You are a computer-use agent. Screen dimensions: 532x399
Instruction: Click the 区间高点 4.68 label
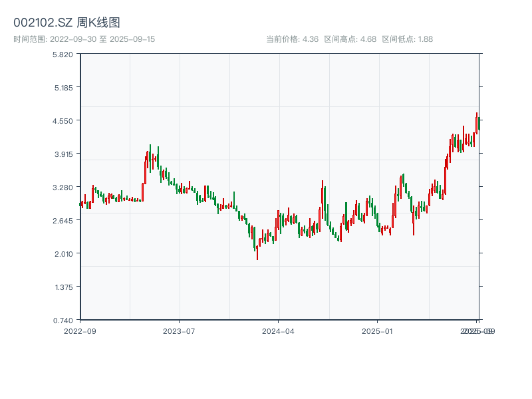[350, 39]
